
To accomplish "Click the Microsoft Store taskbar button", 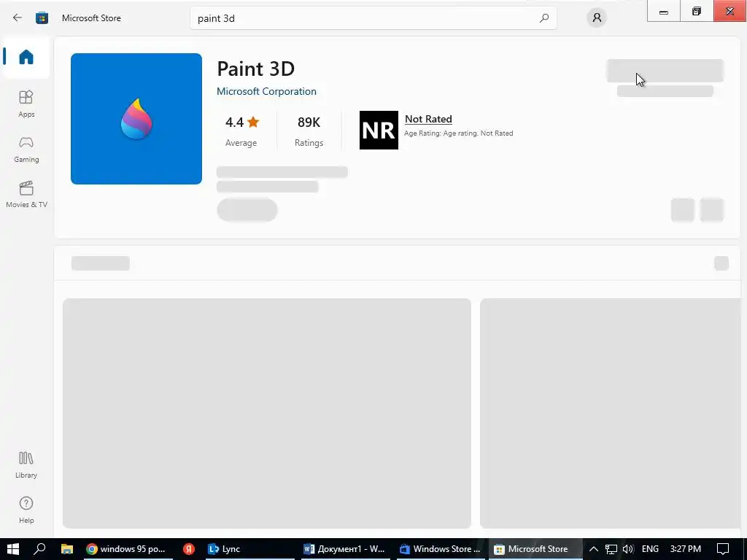I will tap(535, 549).
